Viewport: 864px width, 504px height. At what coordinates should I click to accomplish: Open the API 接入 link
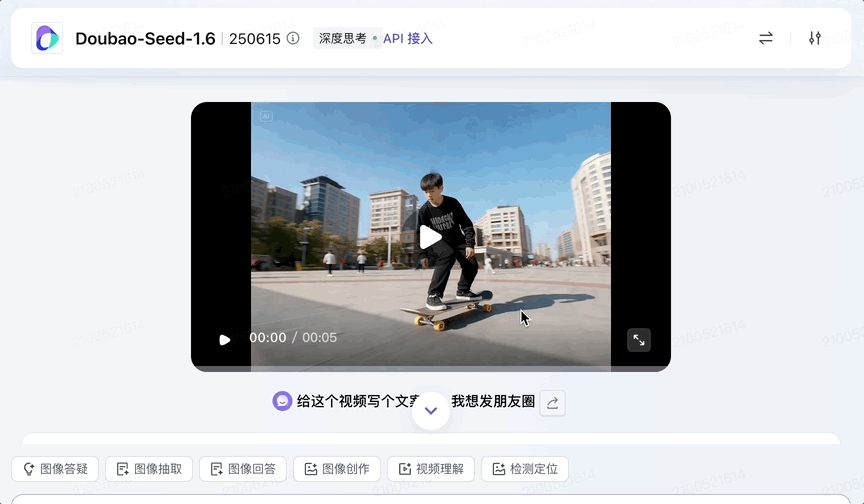click(408, 39)
